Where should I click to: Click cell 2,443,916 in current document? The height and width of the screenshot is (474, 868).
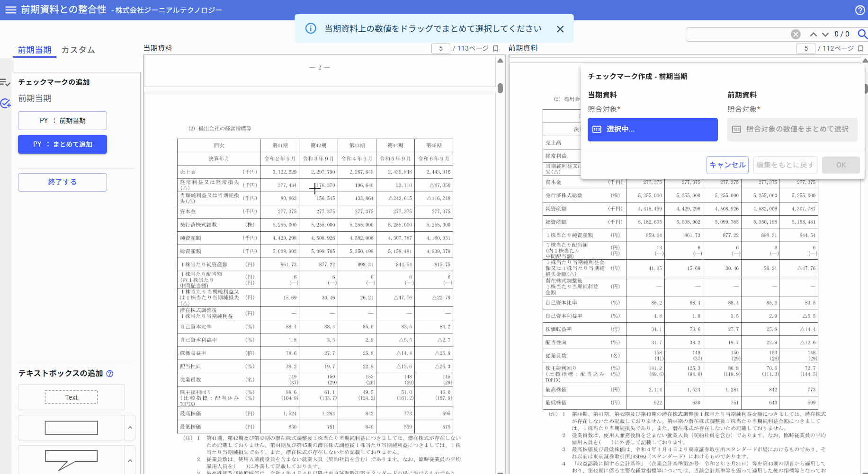point(438,172)
